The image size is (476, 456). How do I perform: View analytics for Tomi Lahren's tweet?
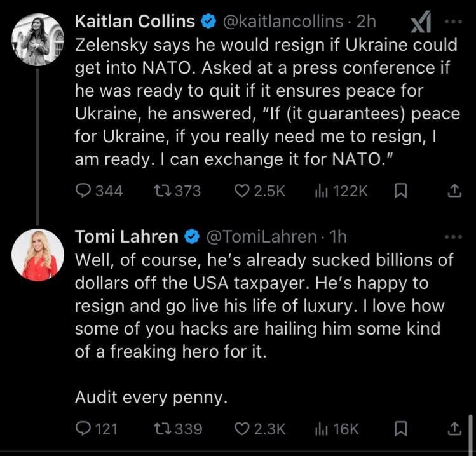tap(321, 429)
